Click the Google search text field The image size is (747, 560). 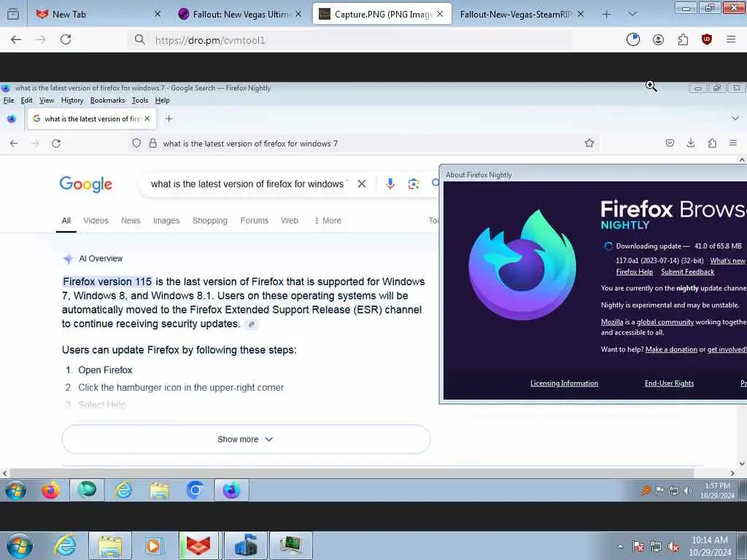click(249, 184)
